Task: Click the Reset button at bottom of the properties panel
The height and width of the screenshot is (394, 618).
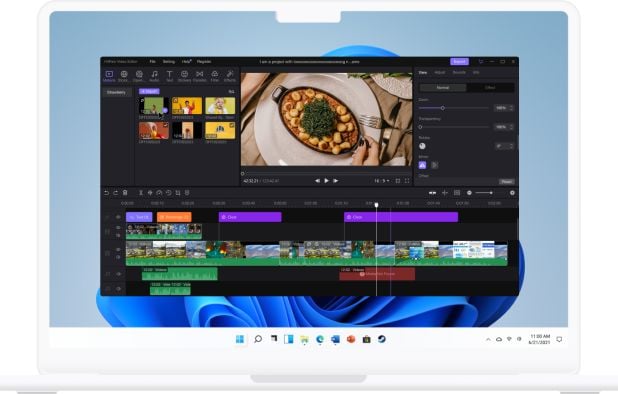Action: 506,182
